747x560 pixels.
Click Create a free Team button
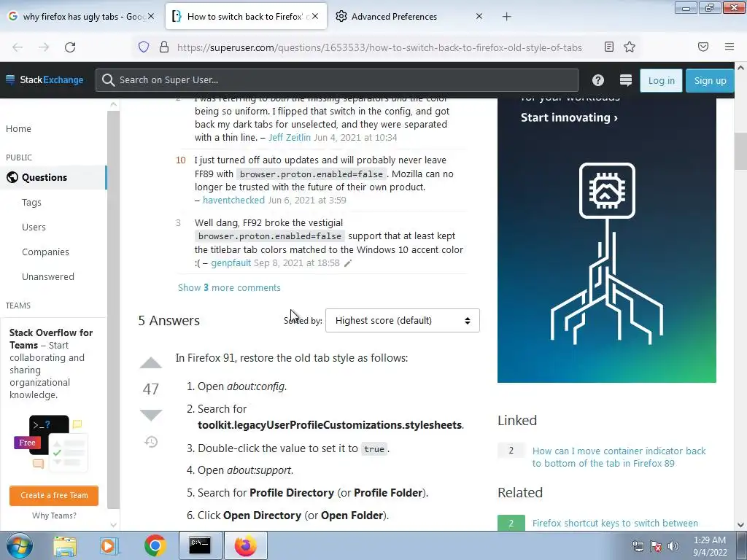coord(54,495)
